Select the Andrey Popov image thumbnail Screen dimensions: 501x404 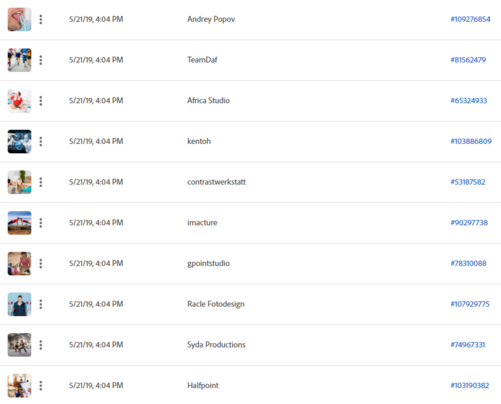[20, 19]
